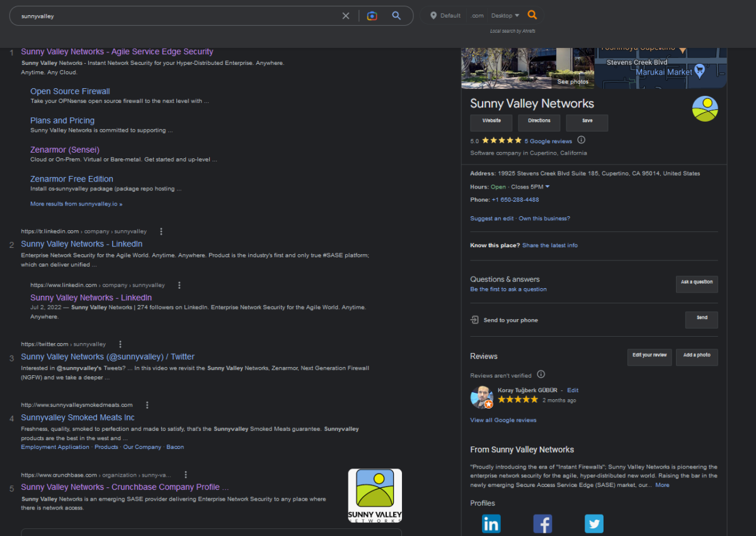Image resolution: width=756 pixels, height=536 pixels.
Task: Click Add a photo button
Action: 697,357
